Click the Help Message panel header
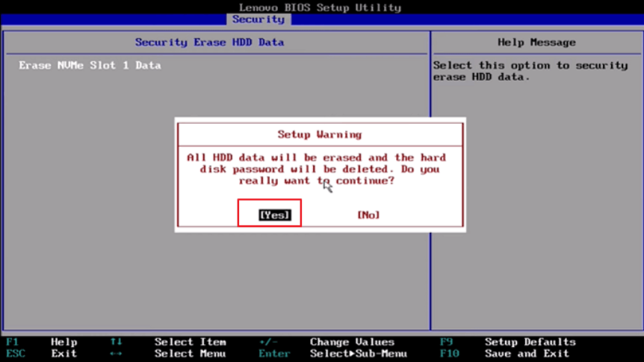Viewport: 644px width, 362px height. (536, 43)
